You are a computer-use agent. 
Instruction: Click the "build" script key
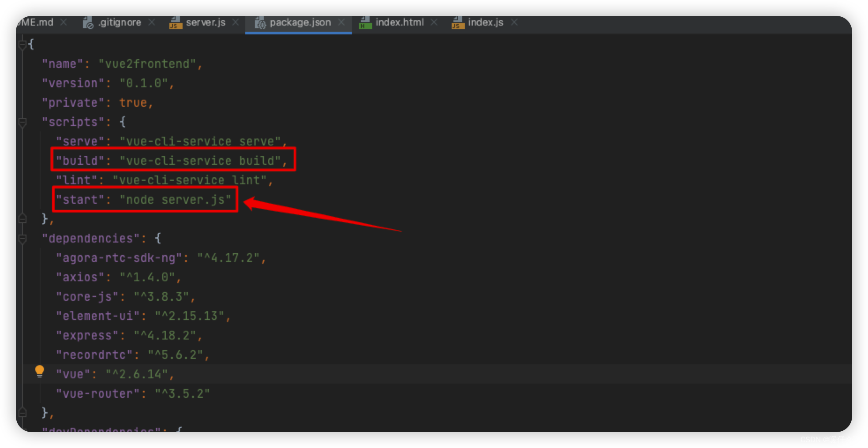pos(80,161)
